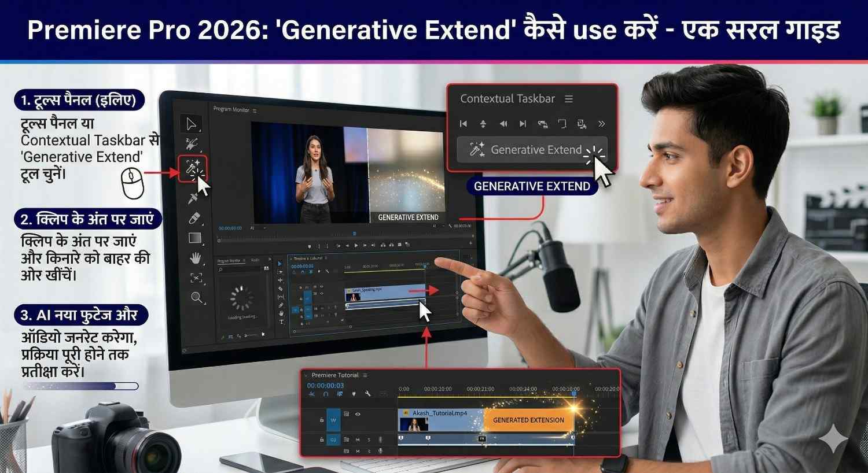Image resolution: width=868 pixels, height=473 pixels.
Task: Select the Selection arrow tool in tools panel
Action: tap(191, 123)
